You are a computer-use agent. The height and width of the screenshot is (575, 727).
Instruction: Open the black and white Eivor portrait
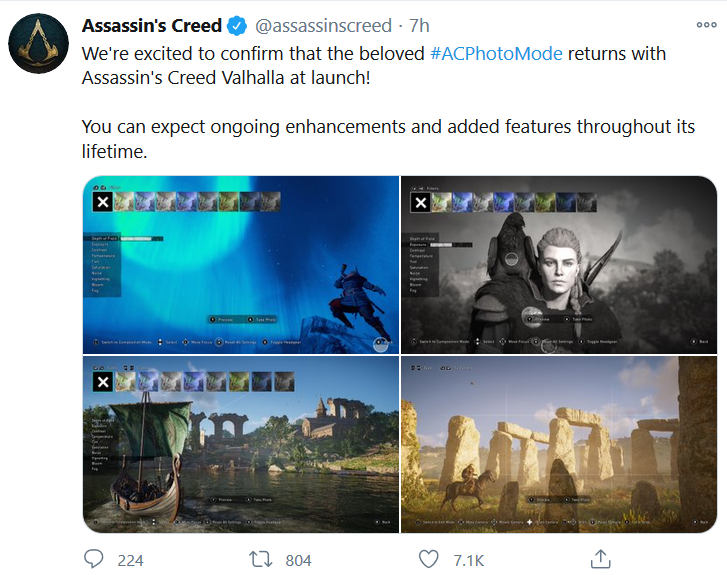click(x=559, y=265)
